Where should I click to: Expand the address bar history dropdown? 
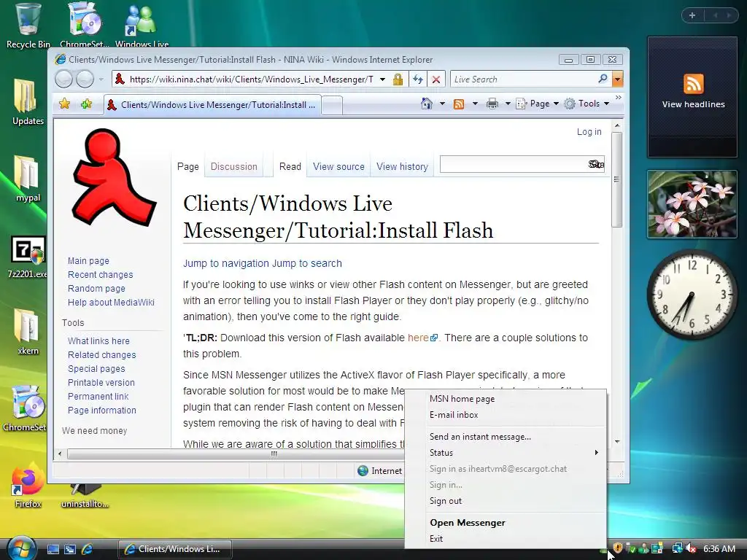(x=382, y=79)
